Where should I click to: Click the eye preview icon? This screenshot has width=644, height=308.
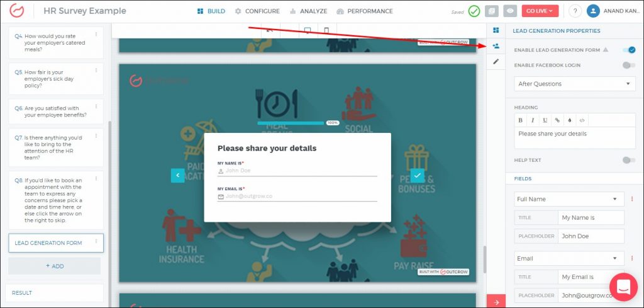pos(510,11)
